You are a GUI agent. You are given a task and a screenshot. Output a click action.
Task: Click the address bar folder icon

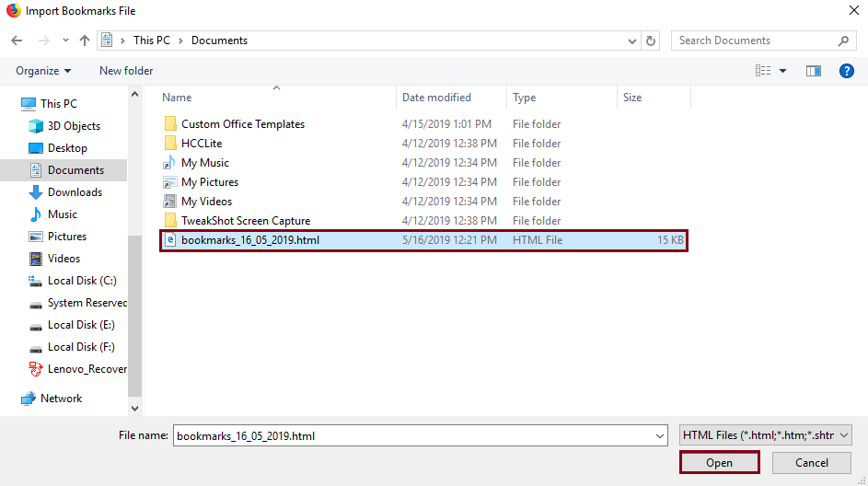(x=107, y=40)
